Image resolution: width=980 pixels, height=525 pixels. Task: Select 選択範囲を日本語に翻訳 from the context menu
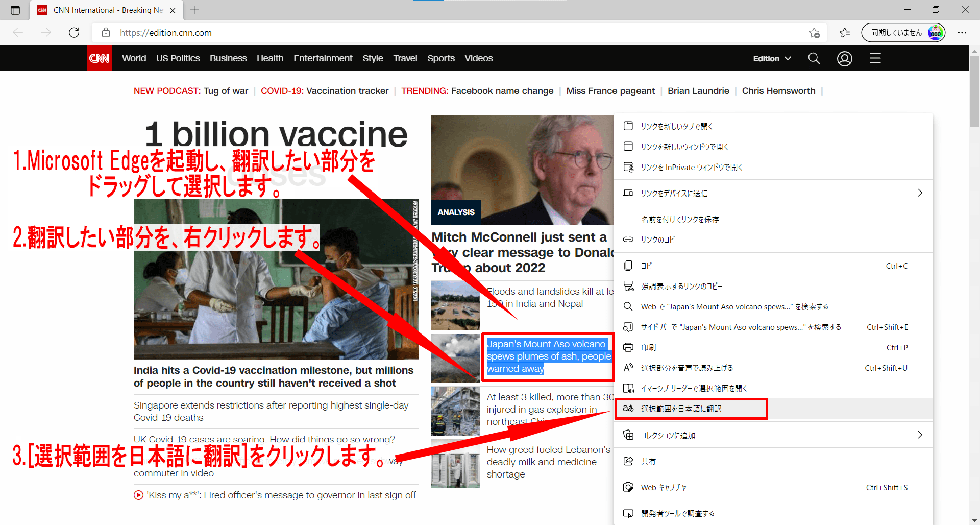click(681, 409)
